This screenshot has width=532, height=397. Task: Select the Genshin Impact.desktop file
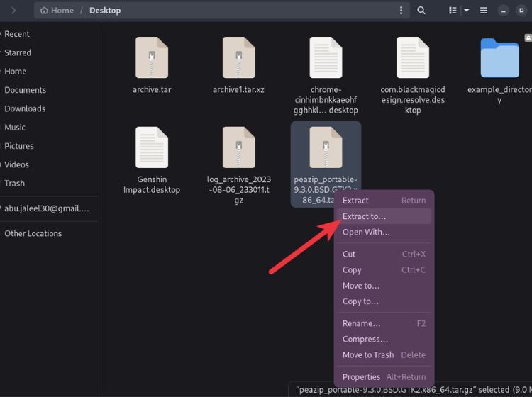[x=152, y=148]
